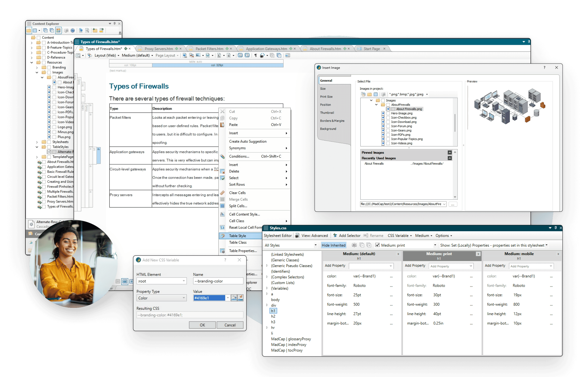The width and height of the screenshot is (588, 377).
Task: Click the insert hyperlink toolbar icon
Action: [x=185, y=55]
